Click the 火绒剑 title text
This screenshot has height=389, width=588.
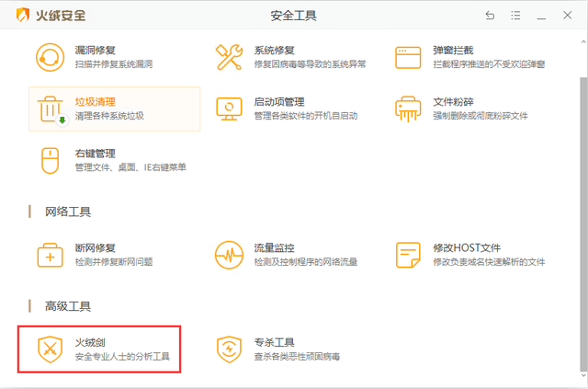pos(90,343)
